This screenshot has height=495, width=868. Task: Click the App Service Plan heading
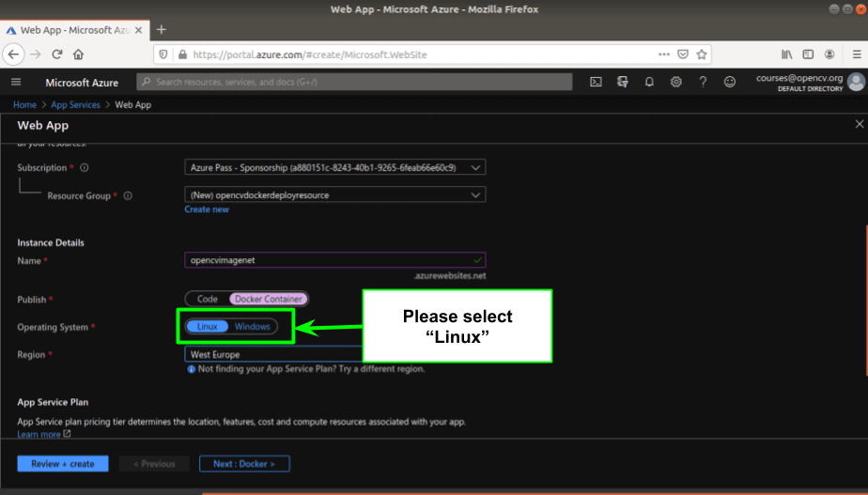(x=53, y=402)
